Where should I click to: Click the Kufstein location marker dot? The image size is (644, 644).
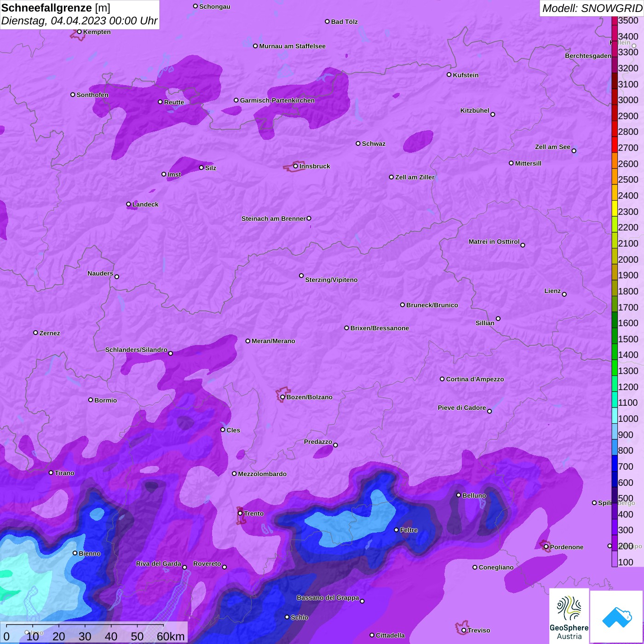tap(449, 75)
